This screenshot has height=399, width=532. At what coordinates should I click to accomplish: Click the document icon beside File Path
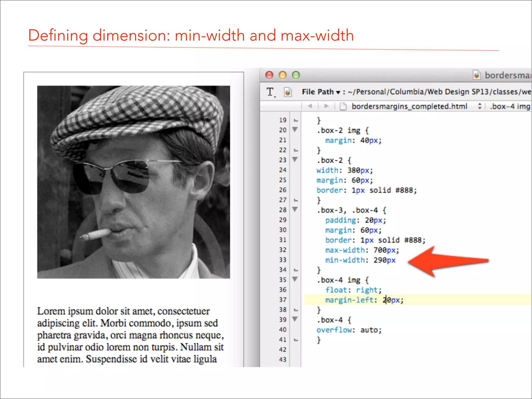[x=288, y=92]
